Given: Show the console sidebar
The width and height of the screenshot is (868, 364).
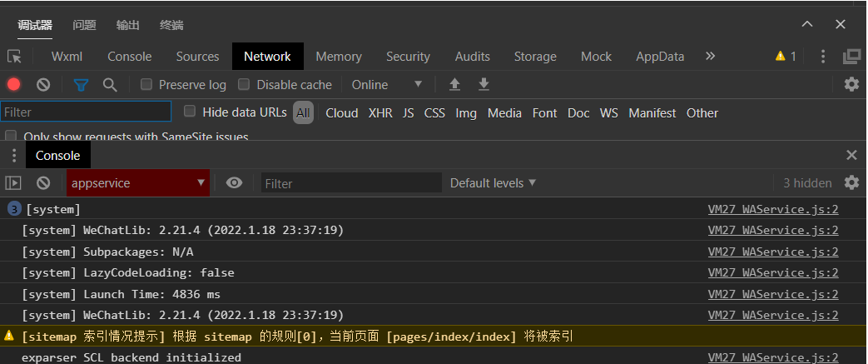Looking at the screenshot, I should point(12,182).
